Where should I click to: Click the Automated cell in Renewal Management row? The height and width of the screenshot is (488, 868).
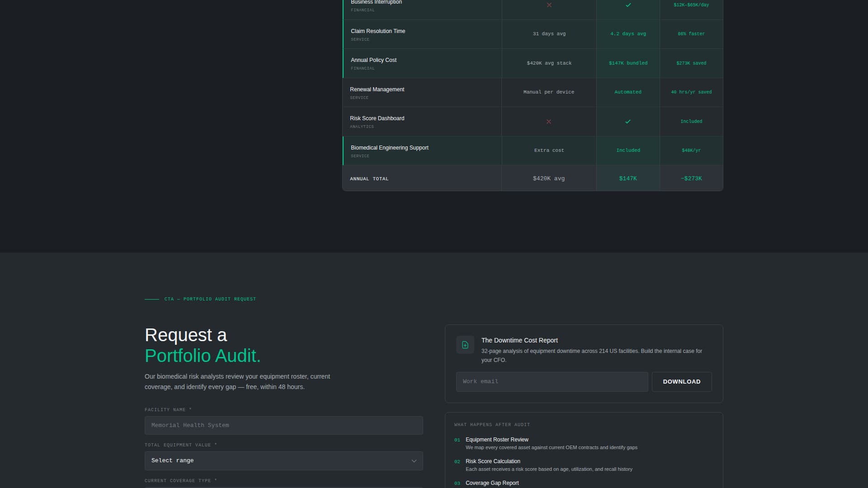[628, 92]
